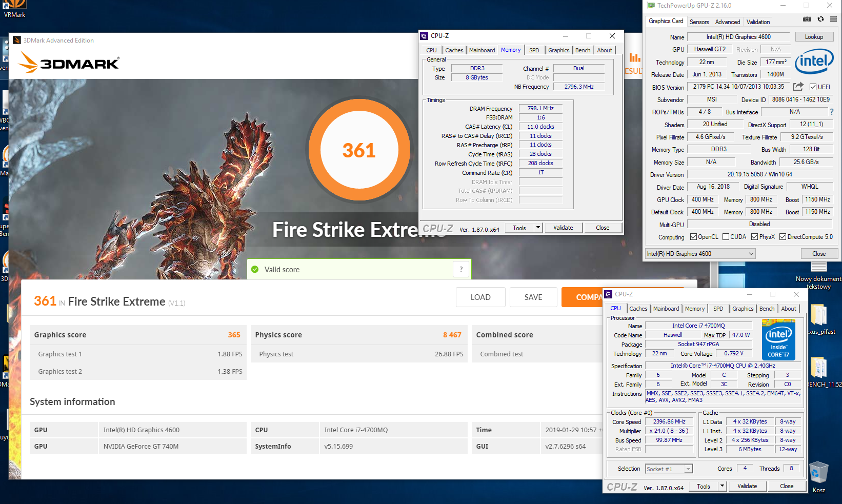842x504 pixels.
Task: Click the GPU Name field in GPU-Z
Action: pyautogui.click(x=738, y=37)
